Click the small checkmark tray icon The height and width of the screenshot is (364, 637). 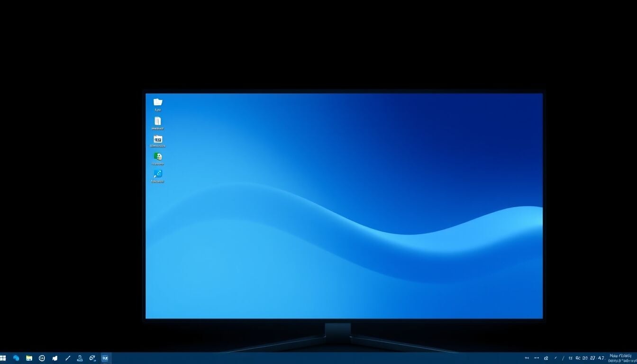(555, 358)
